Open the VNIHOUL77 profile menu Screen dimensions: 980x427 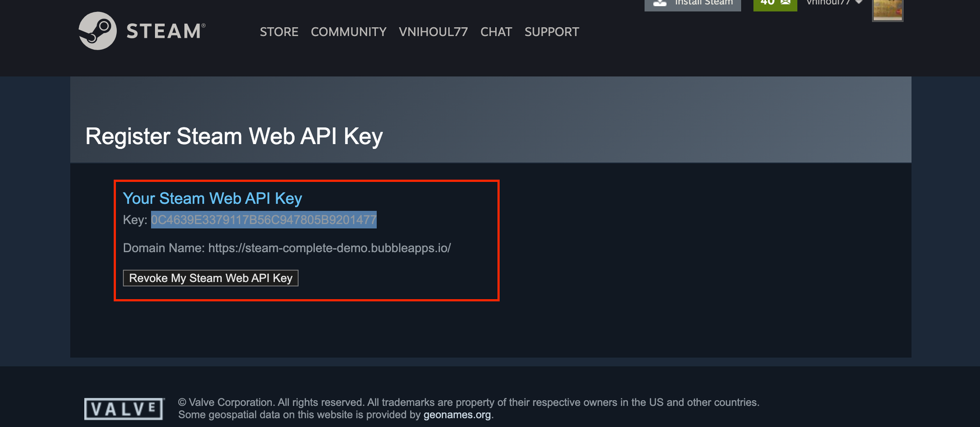(433, 32)
